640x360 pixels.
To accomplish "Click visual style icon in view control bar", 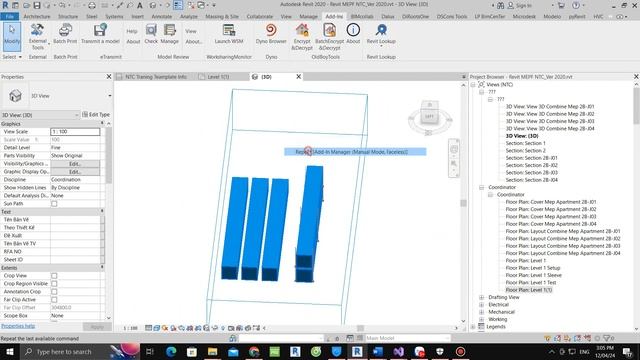I will [157, 328].
